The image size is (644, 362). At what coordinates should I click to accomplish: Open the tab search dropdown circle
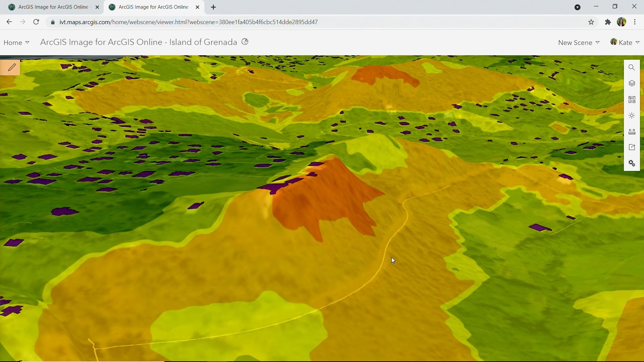coord(578,7)
